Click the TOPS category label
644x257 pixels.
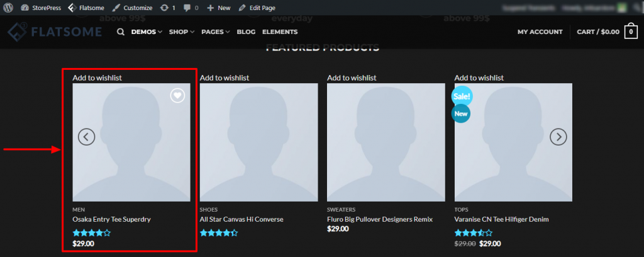coord(461,210)
